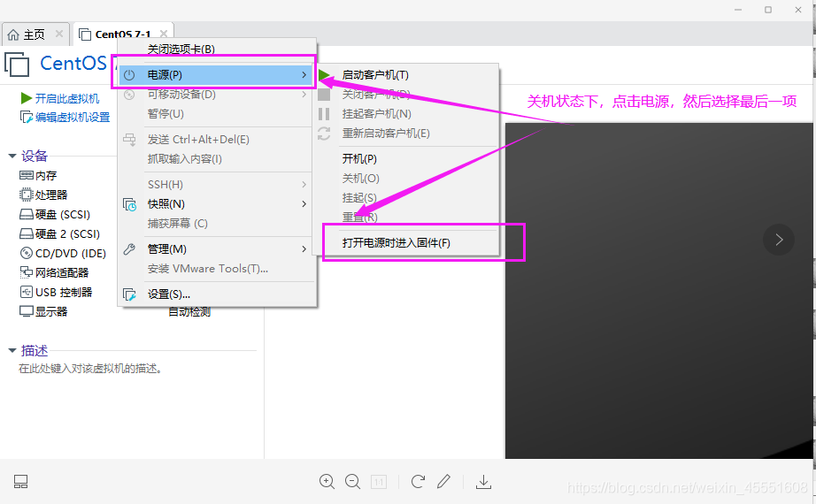
Task: Expand the SSH(H) submenu arrow
Action: tap(304, 185)
